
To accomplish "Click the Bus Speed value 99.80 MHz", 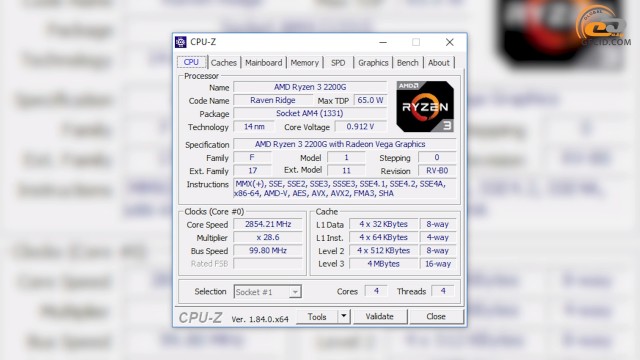I will [268, 250].
